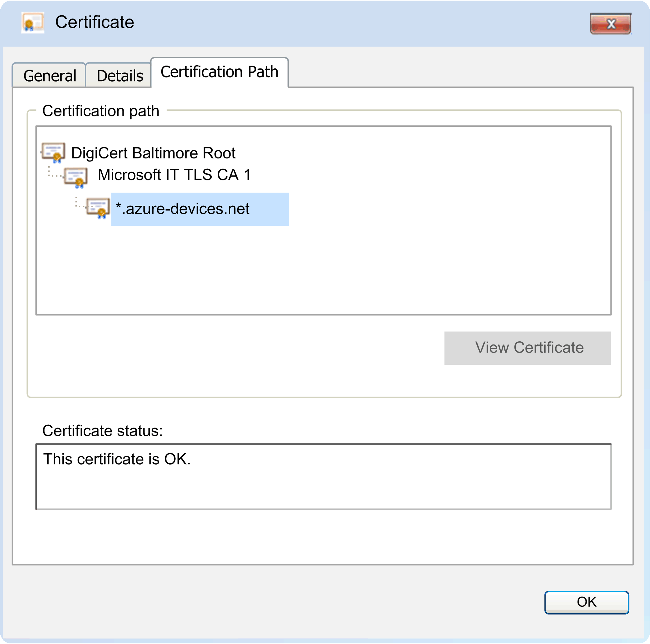Select the *.azure-devices.net leaf certificate

[200, 209]
